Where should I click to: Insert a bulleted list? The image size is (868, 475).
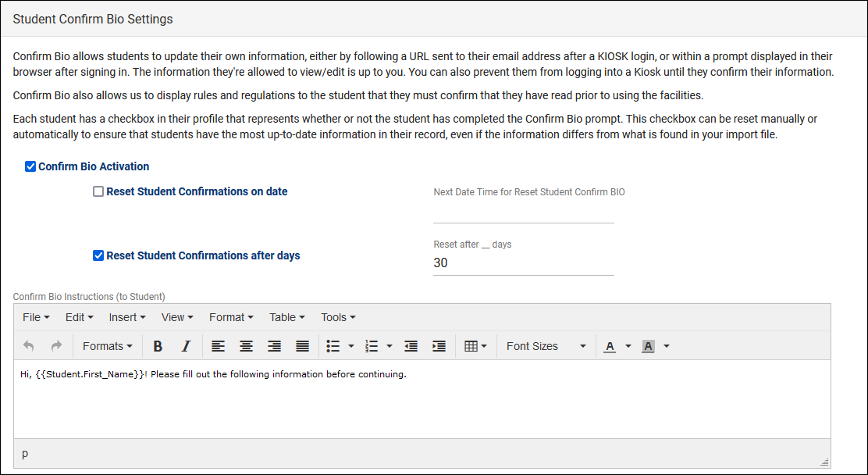pyautogui.click(x=333, y=346)
